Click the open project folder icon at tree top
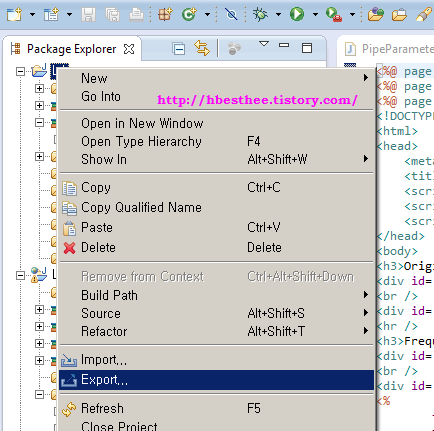Screen dimensions: 434x431 pyautogui.click(x=39, y=71)
